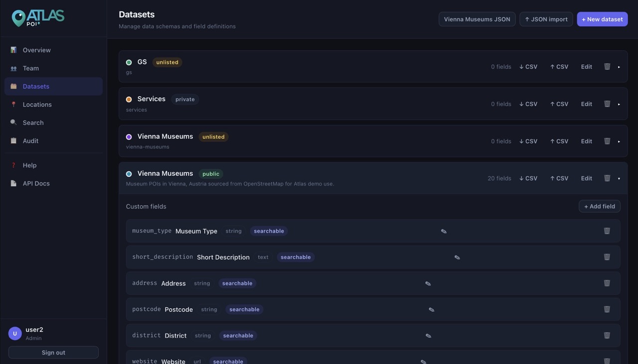Delete the unlisted Vienna Museums dataset

point(607,141)
